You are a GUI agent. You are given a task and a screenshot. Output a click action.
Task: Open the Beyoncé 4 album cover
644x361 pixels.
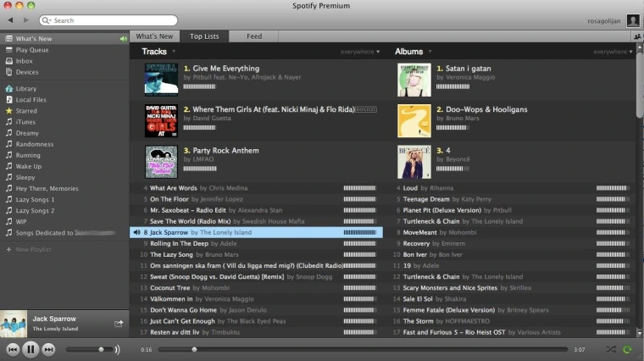[x=414, y=162]
